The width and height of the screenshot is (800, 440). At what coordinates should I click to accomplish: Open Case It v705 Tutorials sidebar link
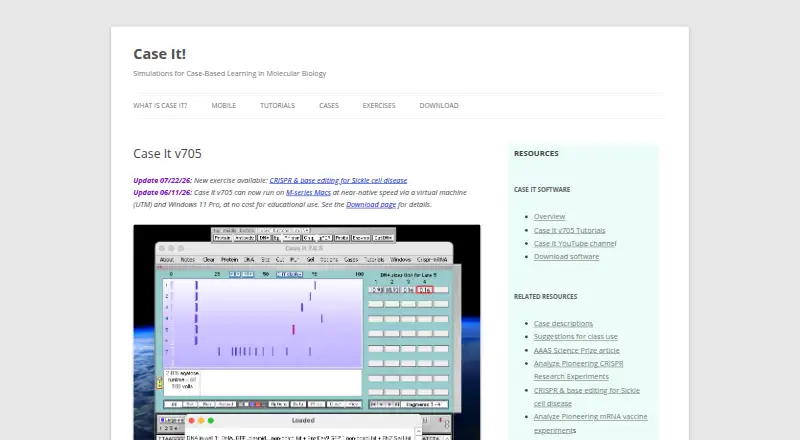(569, 230)
